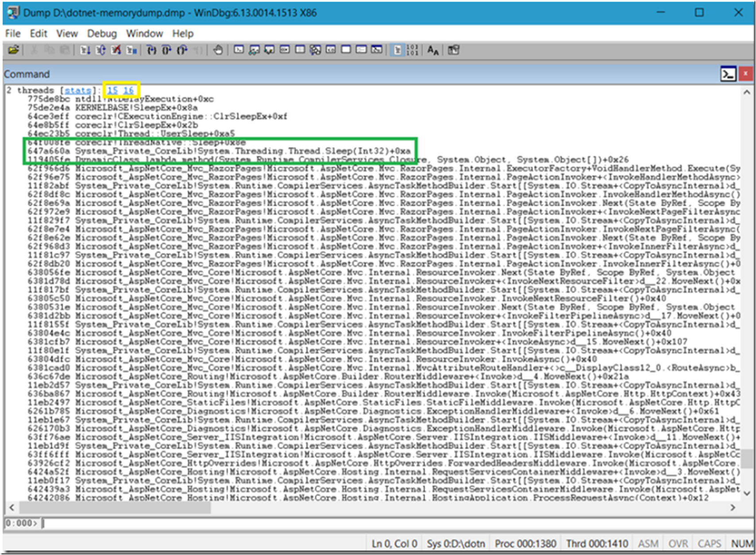Enable Source Mode On toggle button
The image size is (756, 555).
(397, 50)
